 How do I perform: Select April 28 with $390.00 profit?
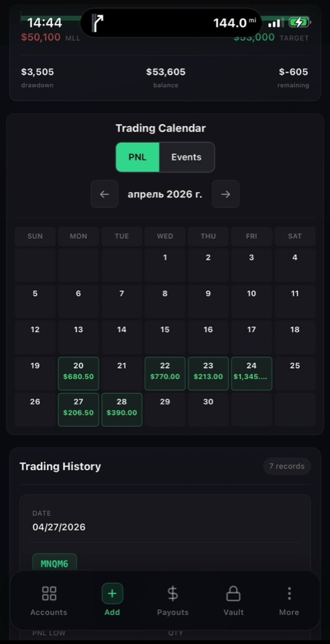[122, 409]
